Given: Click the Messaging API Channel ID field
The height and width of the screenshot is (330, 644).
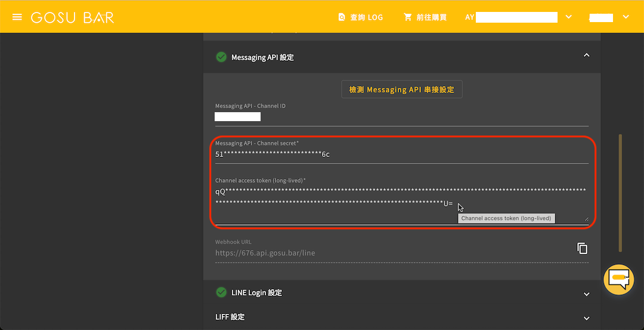Looking at the screenshot, I should coord(402,118).
